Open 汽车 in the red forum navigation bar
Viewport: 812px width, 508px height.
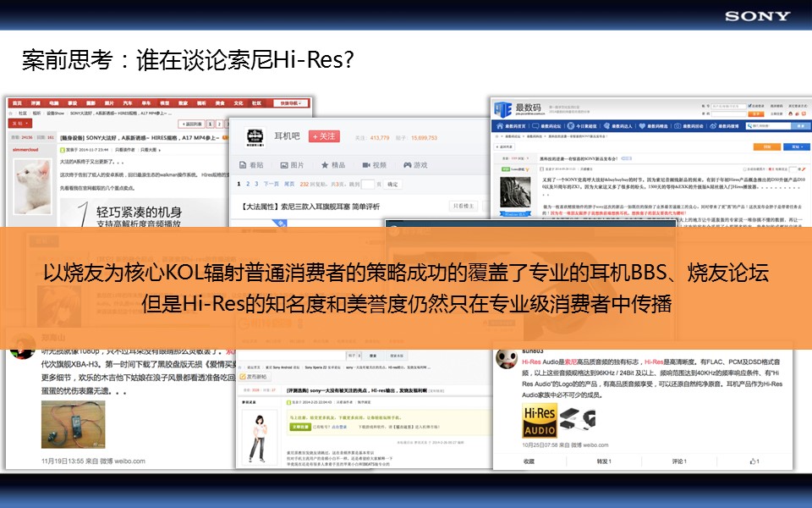(128, 103)
